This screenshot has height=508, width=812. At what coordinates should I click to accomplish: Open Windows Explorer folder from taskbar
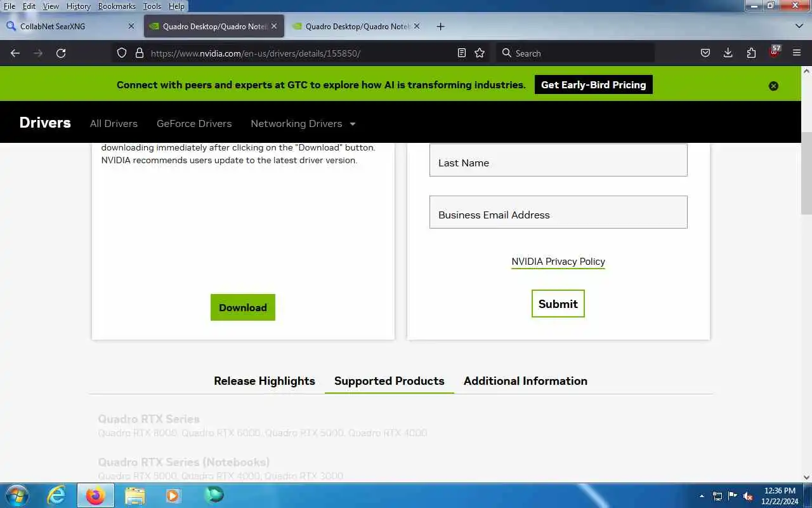pos(134,495)
